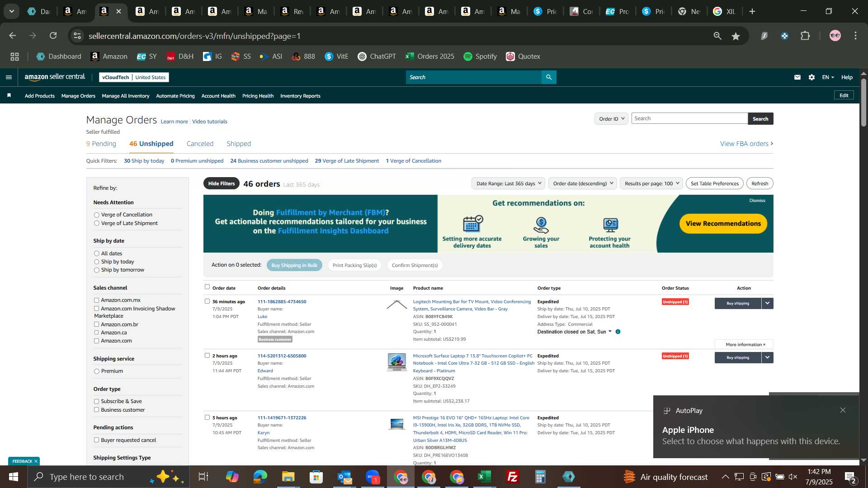Open the Windows Start menu
Screen dimensions: 868x488
coord(13,477)
